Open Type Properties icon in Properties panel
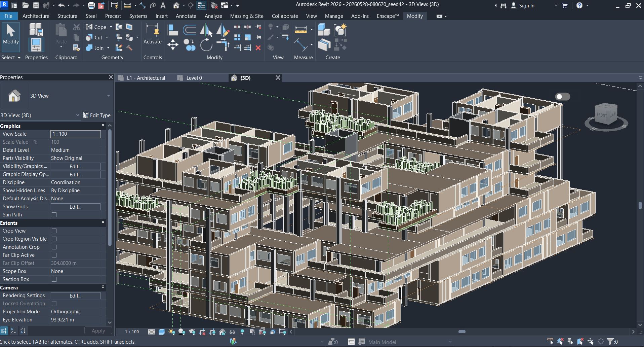This screenshot has width=644, height=347. 36,29
